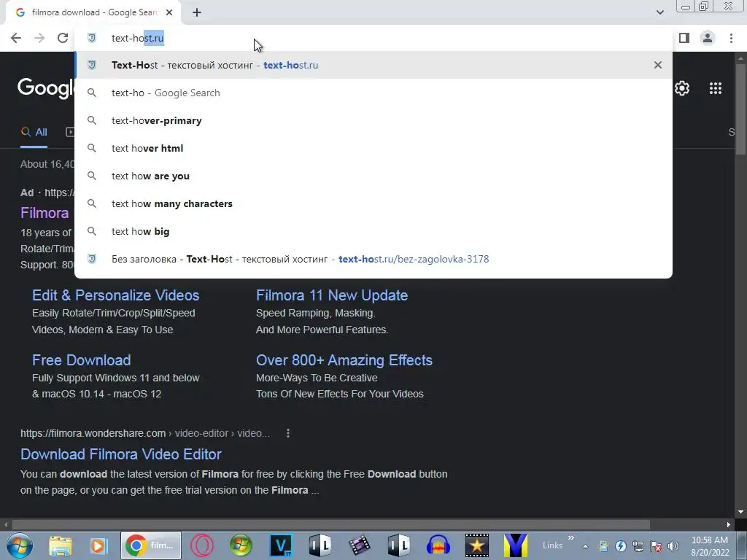The image size is (747, 560).
Task: Click the Google logo
Action: (46, 88)
